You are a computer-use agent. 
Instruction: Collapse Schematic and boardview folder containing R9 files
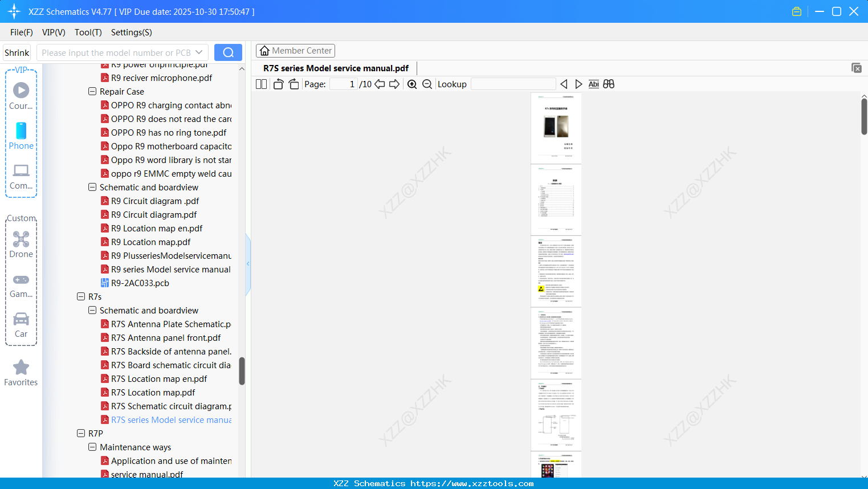coord(92,187)
